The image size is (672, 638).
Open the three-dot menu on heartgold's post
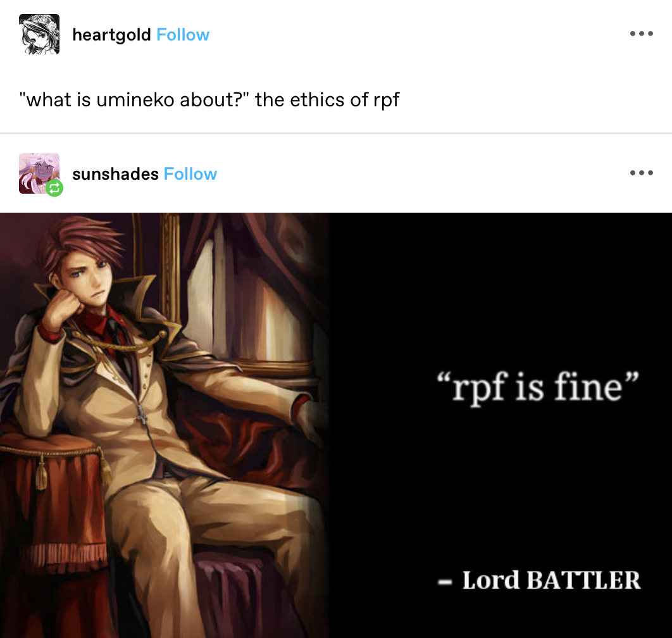(641, 34)
